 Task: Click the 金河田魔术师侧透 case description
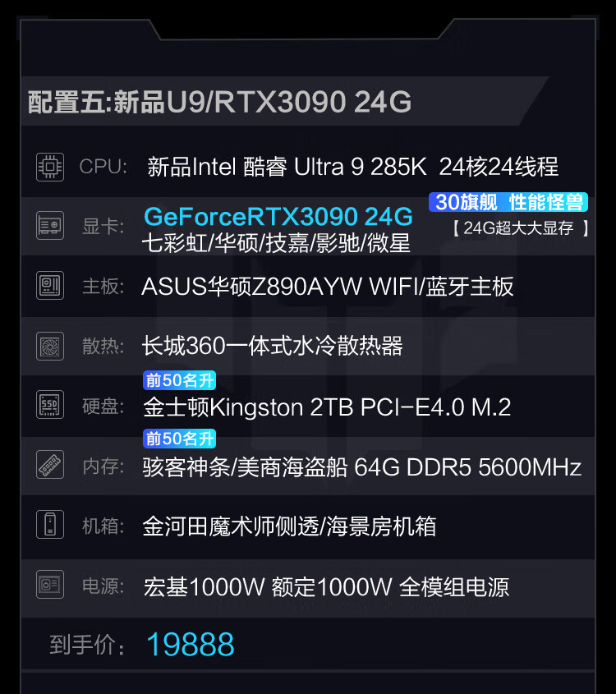point(289,526)
